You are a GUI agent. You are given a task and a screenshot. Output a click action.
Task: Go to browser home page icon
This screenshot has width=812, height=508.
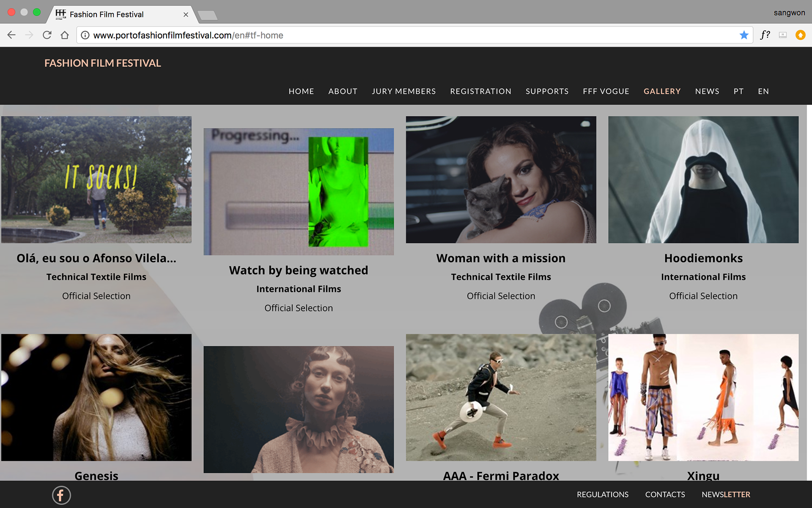click(x=65, y=35)
